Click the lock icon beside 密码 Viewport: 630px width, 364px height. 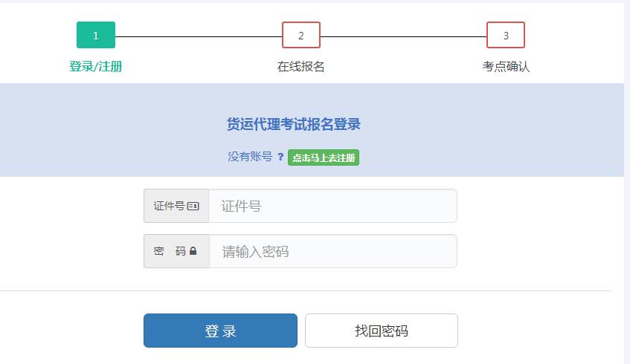click(x=193, y=251)
